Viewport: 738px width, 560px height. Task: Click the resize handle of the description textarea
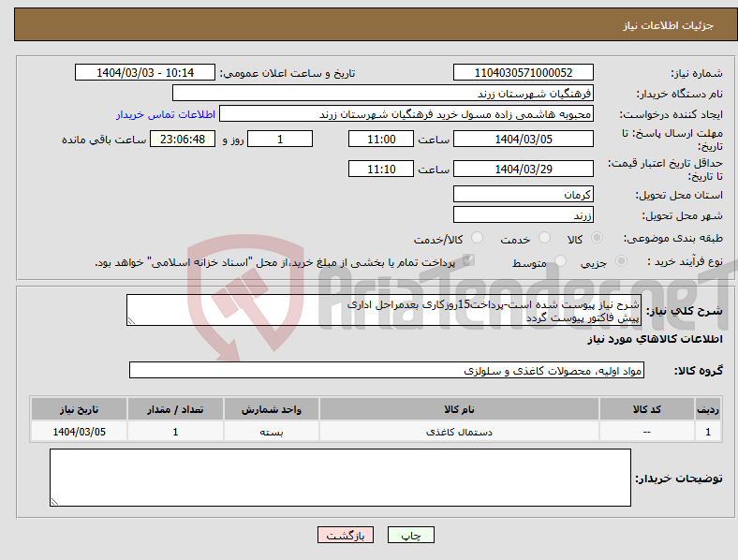(x=131, y=321)
